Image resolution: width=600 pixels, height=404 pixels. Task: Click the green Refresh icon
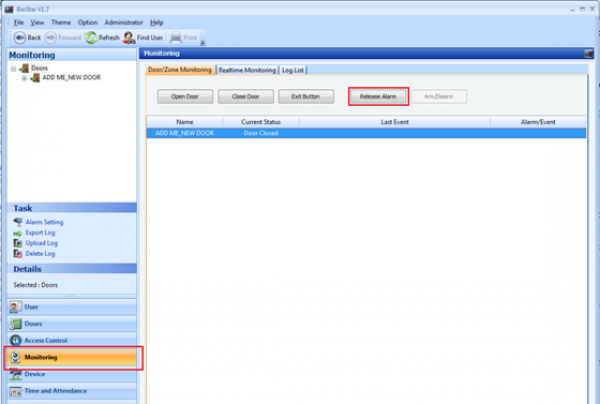tap(91, 37)
